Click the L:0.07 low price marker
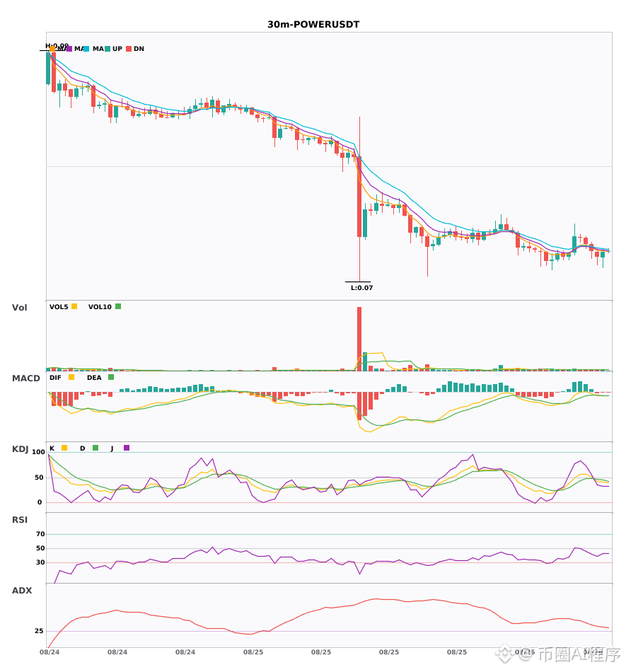This screenshot has width=626, height=672. [361, 288]
